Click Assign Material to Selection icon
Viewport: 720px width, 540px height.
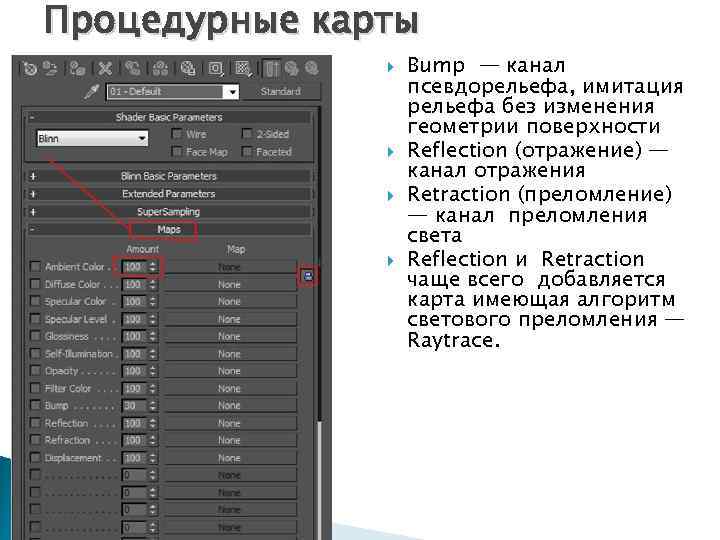[77, 69]
